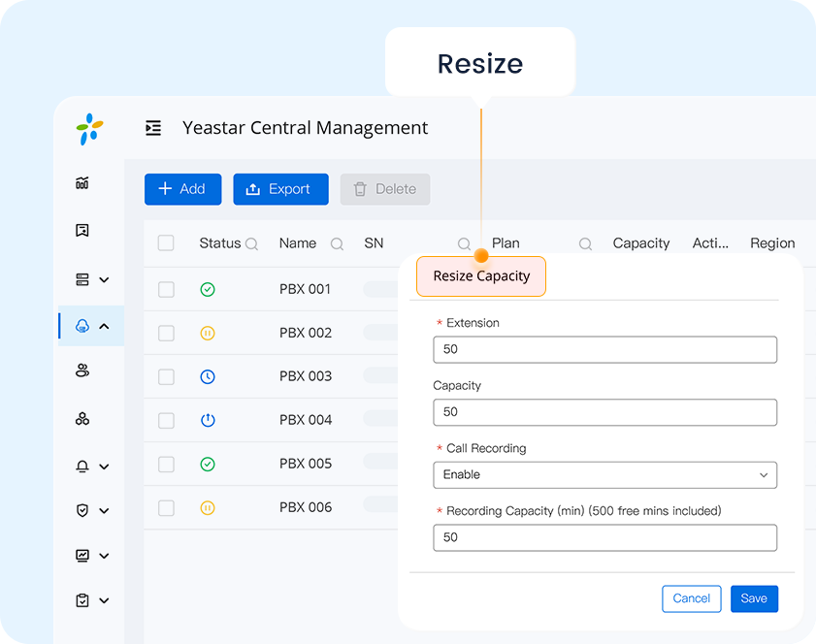
Task: Click the Extension input field
Action: point(604,349)
